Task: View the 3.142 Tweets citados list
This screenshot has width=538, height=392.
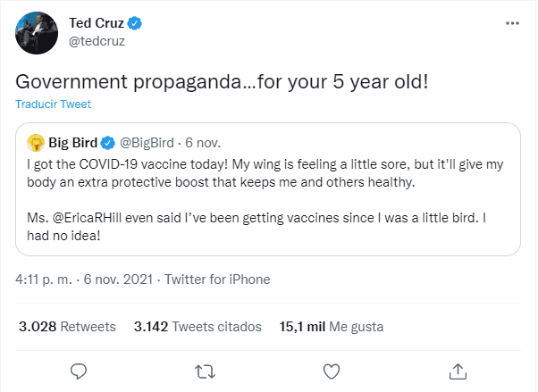Action: (198, 327)
